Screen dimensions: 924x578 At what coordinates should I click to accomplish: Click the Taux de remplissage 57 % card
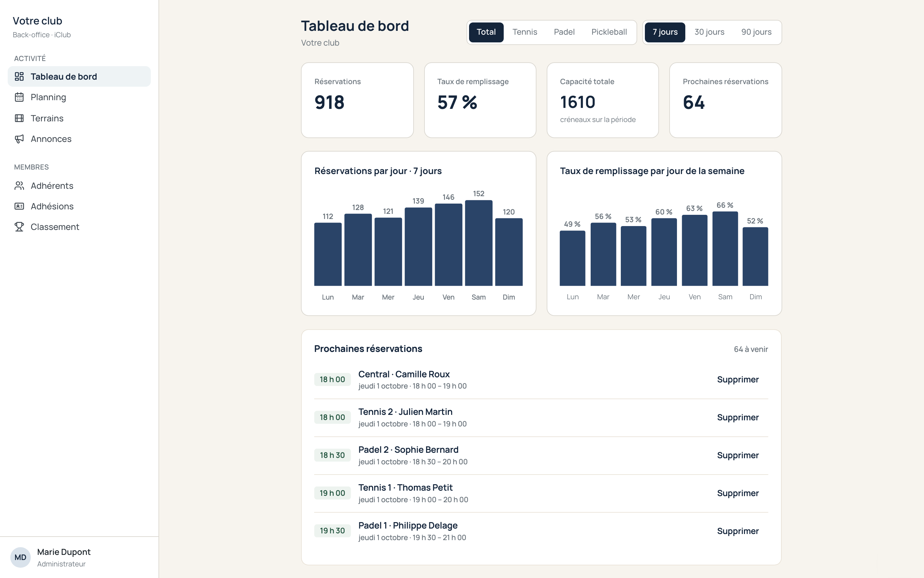coord(480,100)
